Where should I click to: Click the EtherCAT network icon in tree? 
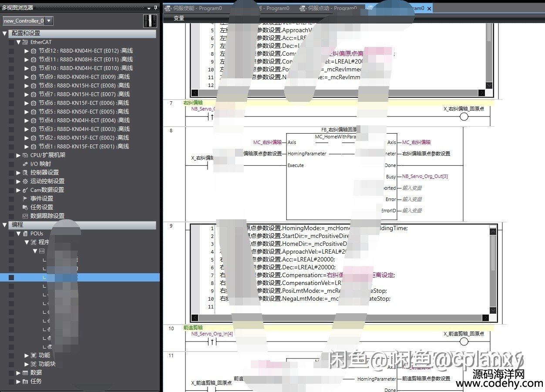[25, 42]
